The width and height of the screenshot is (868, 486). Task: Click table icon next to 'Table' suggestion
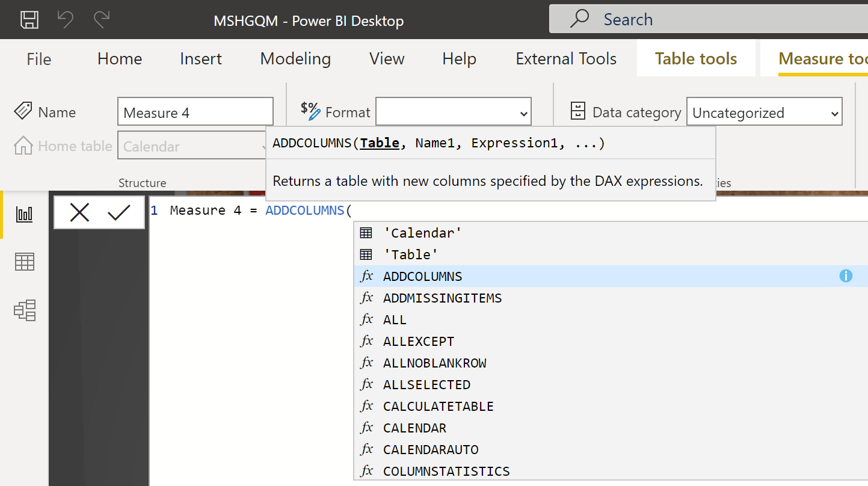click(366, 254)
